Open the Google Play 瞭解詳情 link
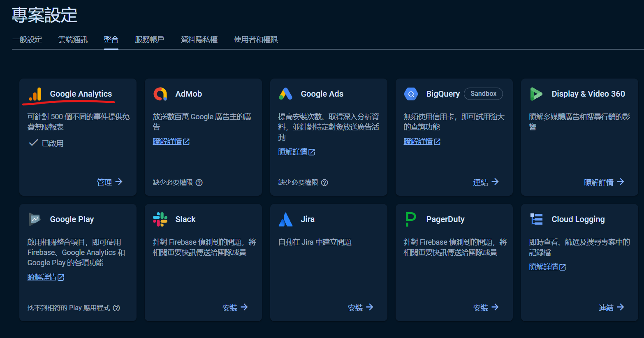 [x=42, y=277]
